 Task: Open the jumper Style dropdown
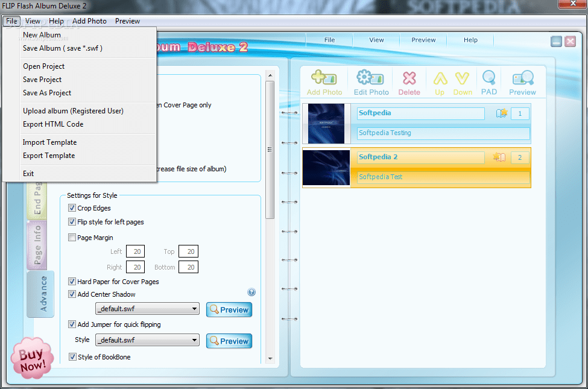pyautogui.click(x=147, y=340)
